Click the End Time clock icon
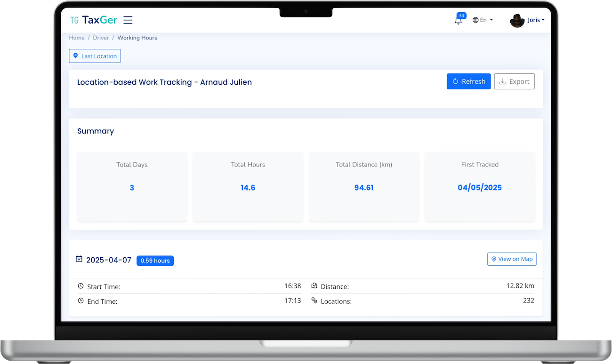Image resolution: width=612 pixels, height=364 pixels. pyautogui.click(x=81, y=301)
